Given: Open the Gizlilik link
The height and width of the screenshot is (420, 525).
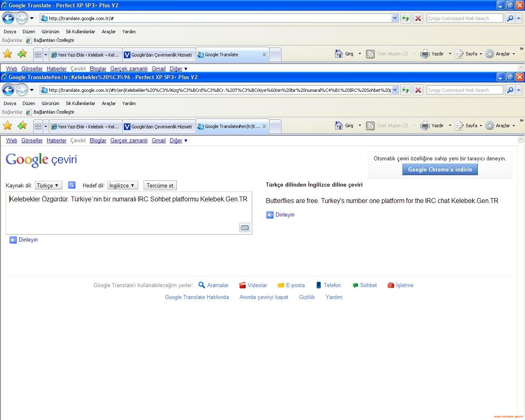Looking at the screenshot, I should (x=307, y=297).
